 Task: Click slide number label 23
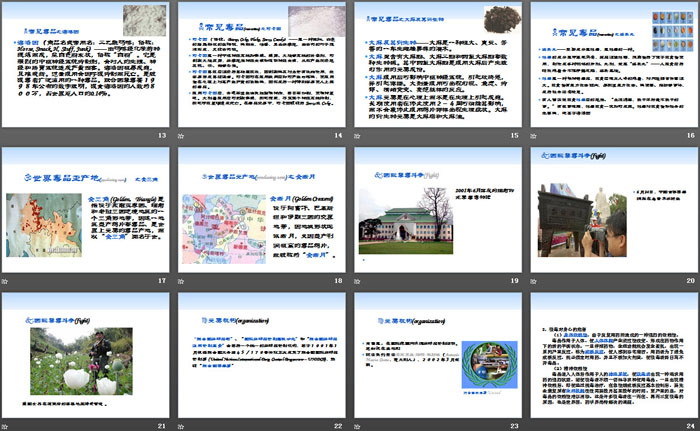tap(514, 426)
